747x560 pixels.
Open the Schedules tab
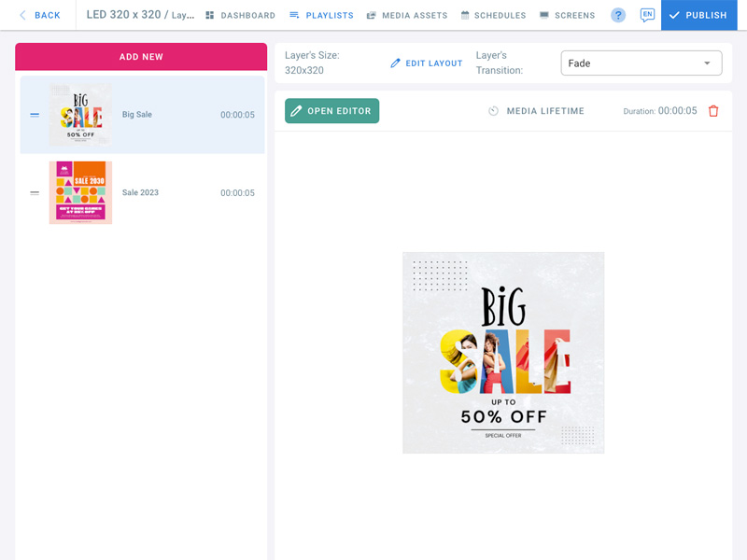point(493,15)
